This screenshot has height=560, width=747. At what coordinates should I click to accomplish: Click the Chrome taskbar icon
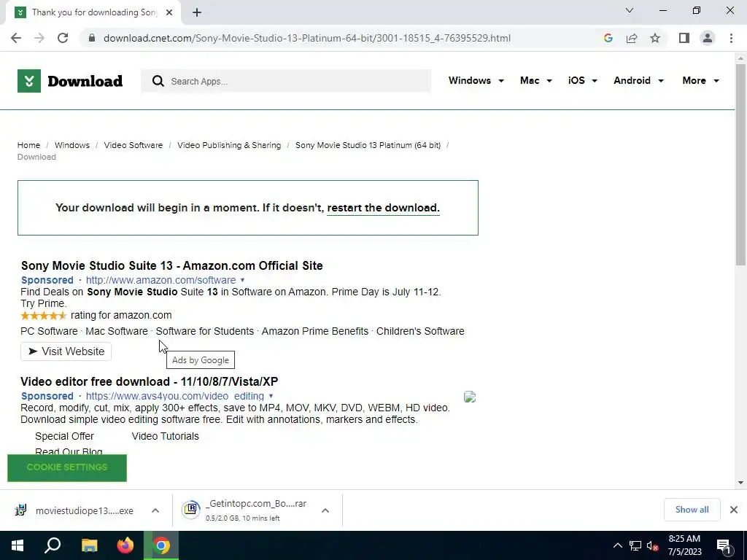pos(161,545)
